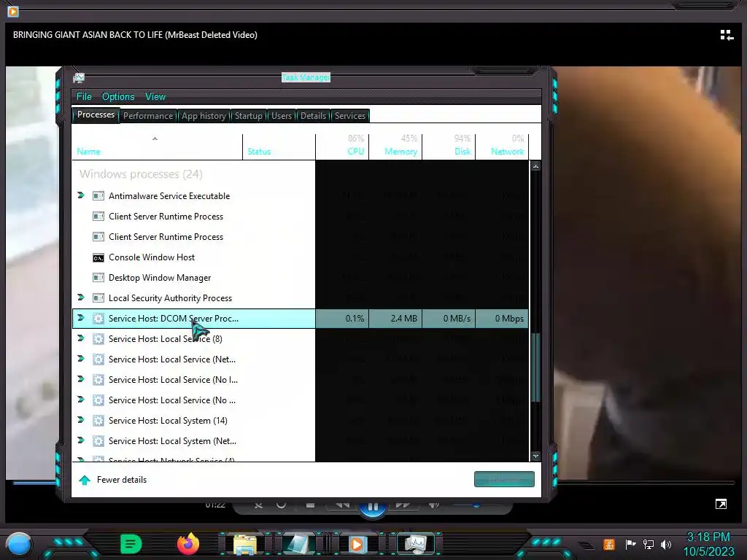Click the gear icon of Service Host: DCOM row
This screenshot has width=747, height=560.
coord(98,319)
